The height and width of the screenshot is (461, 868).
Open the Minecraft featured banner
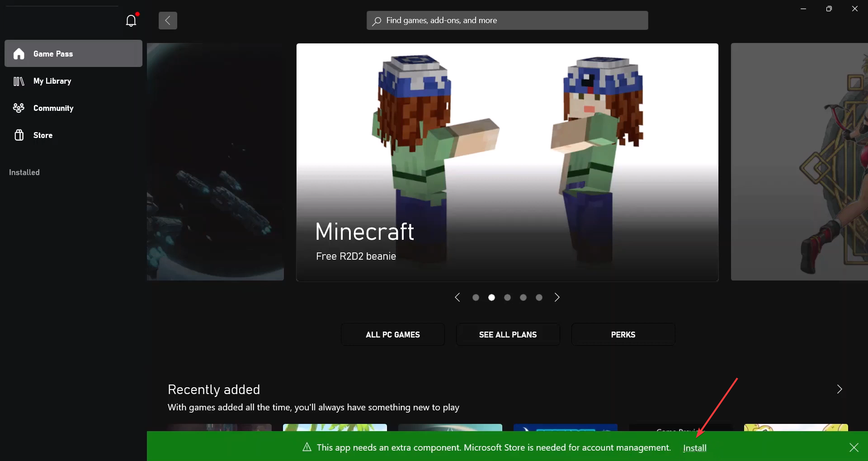pos(507,162)
